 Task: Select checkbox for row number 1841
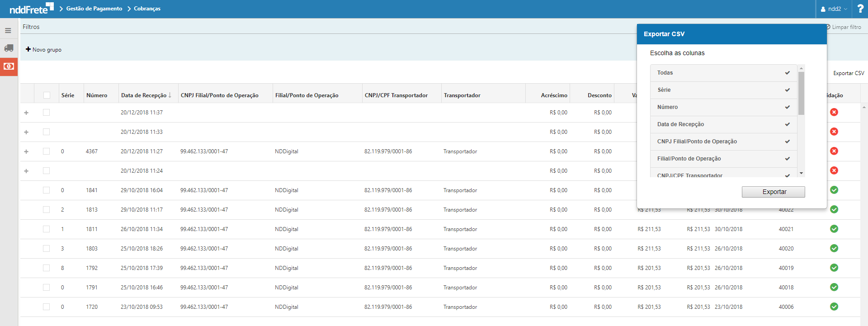click(46, 190)
